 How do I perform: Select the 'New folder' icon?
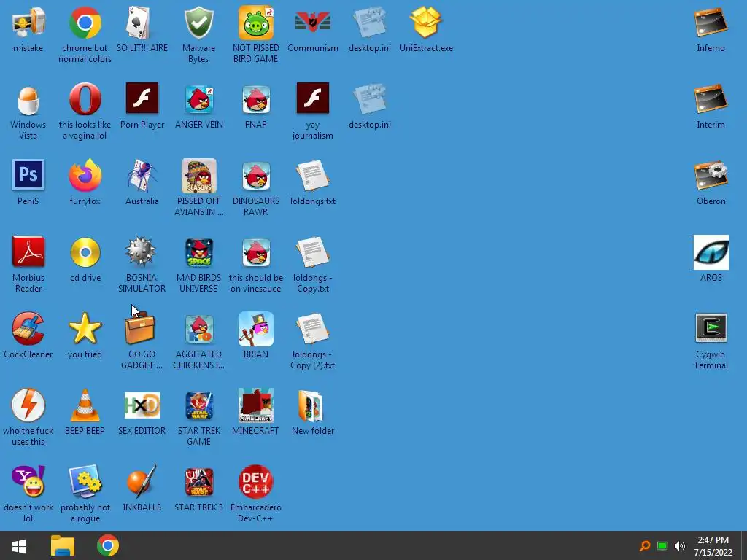(x=312, y=405)
